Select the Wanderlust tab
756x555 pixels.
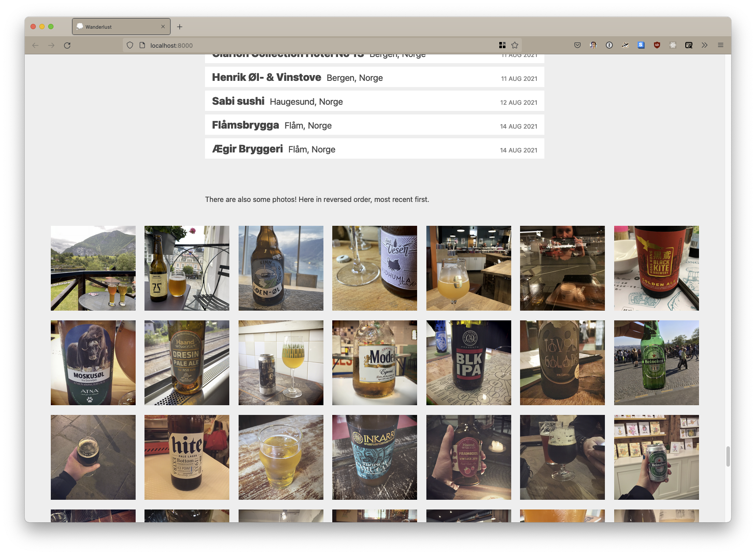[x=121, y=27]
